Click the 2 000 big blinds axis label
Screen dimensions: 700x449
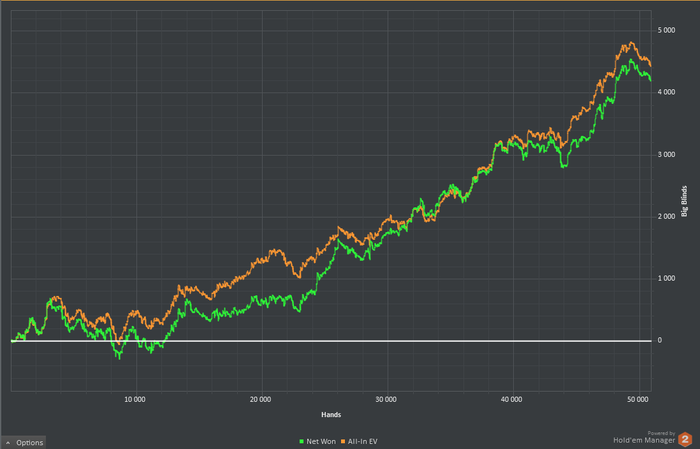(666, 216)
